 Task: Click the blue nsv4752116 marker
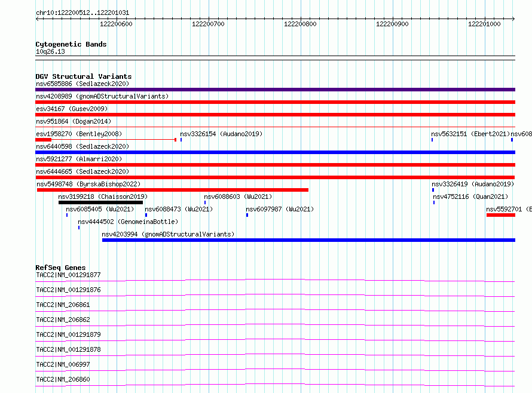click(434, 202)
